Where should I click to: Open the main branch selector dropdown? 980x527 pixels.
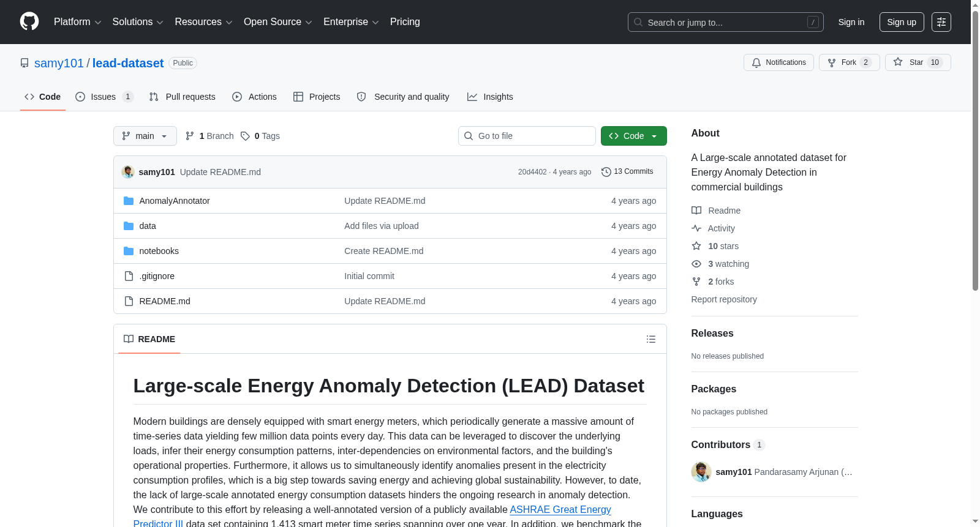tap(145, 136)
